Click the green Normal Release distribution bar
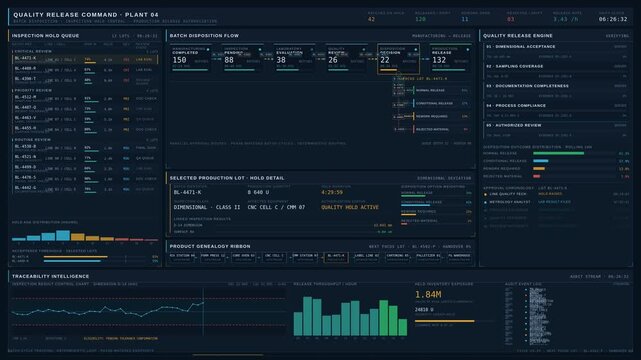Viewport: 641px width, 360px height. pyautogui.click(x=558, y=154)
